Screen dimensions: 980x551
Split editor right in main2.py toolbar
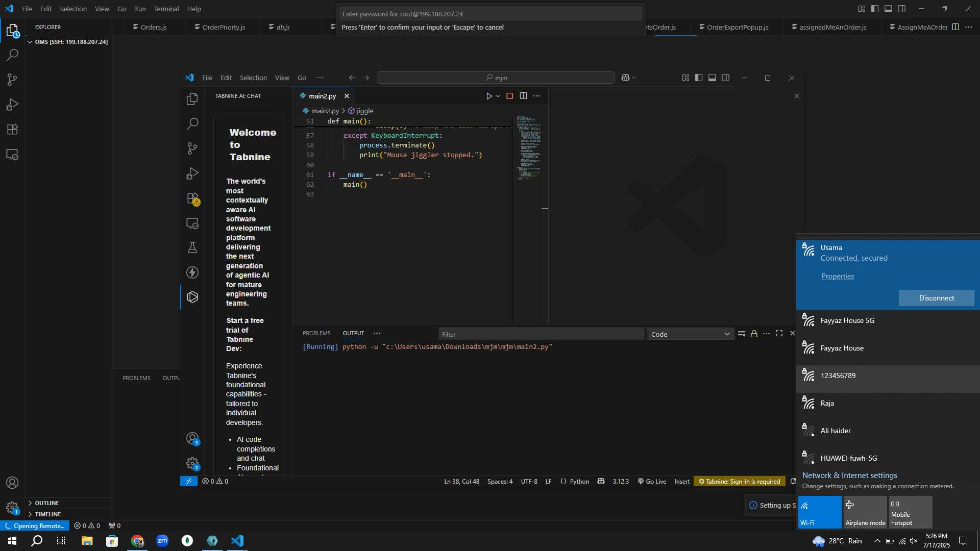coord(523,96)
